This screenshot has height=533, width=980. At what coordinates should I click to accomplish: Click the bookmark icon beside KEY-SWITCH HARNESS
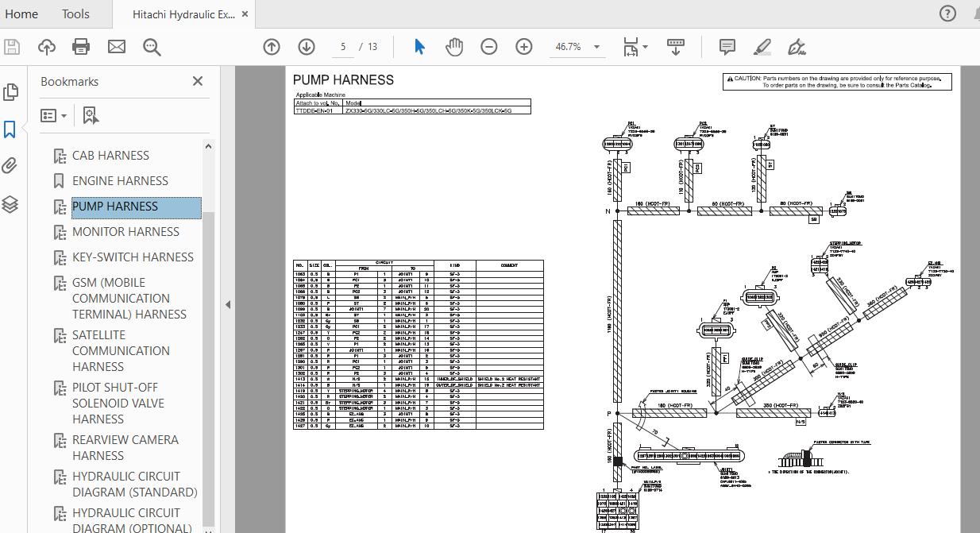(x=58, y=257)
